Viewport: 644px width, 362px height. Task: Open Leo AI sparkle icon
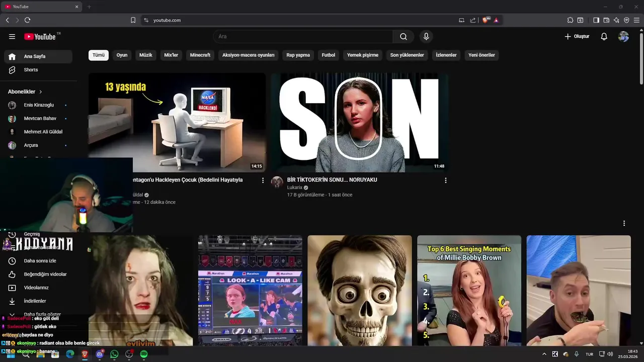tap(616, 20)
